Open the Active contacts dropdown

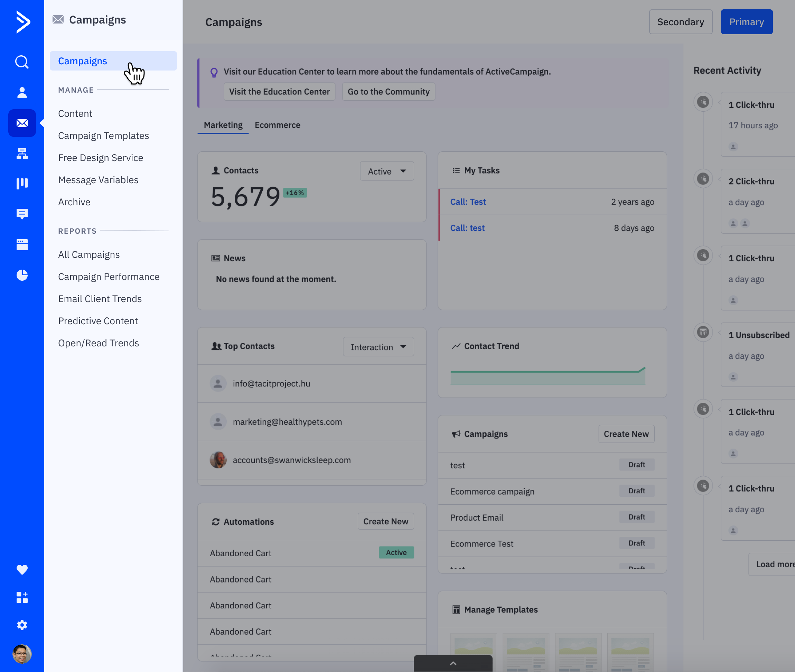(x=387, y=171)
